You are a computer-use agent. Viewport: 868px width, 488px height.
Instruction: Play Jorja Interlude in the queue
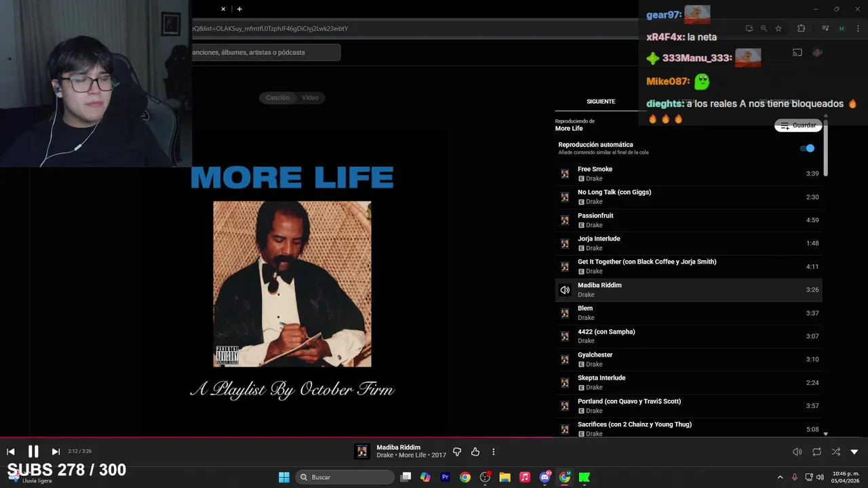click(688, 243)
